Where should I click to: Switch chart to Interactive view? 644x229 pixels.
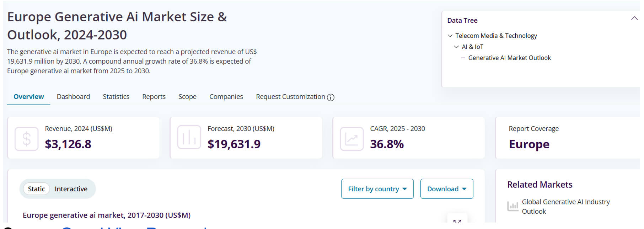pos(71,189)
